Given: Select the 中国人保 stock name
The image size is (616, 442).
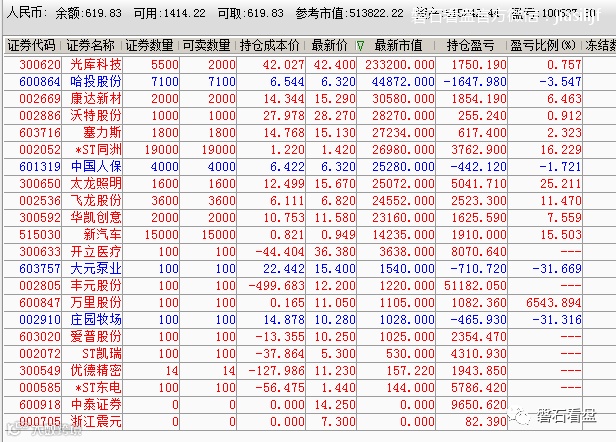Looking at the screenshot, I should tap(96, 167).
